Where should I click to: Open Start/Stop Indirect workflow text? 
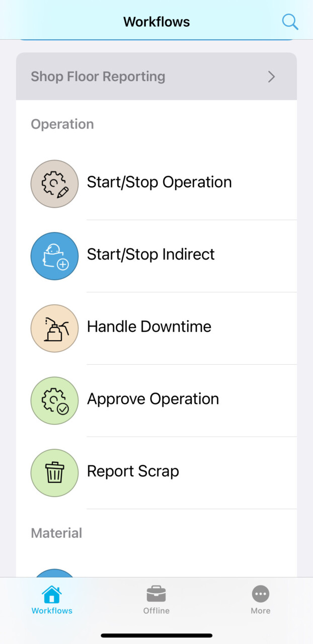pyautogui.click(x=150, y=254)
